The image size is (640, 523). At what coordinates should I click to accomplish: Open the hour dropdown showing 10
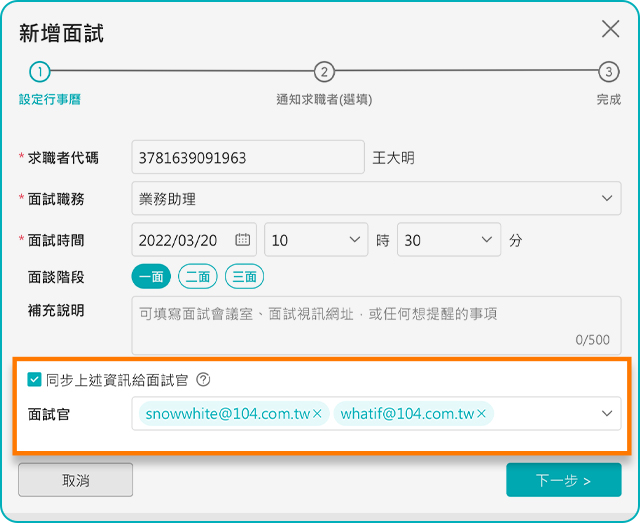(x=316, y=240)
